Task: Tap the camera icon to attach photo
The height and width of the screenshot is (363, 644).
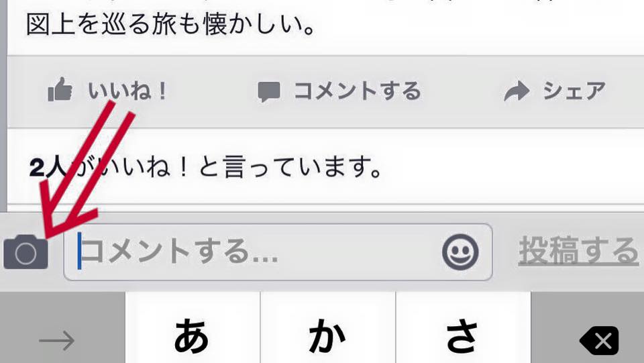Action: pos(26,252)
